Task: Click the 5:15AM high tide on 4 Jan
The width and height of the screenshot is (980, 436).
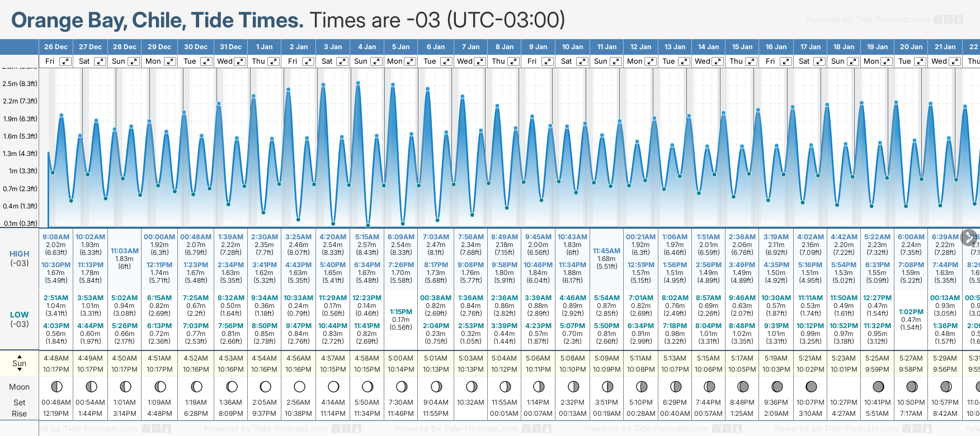Action: tap(367, 237)
